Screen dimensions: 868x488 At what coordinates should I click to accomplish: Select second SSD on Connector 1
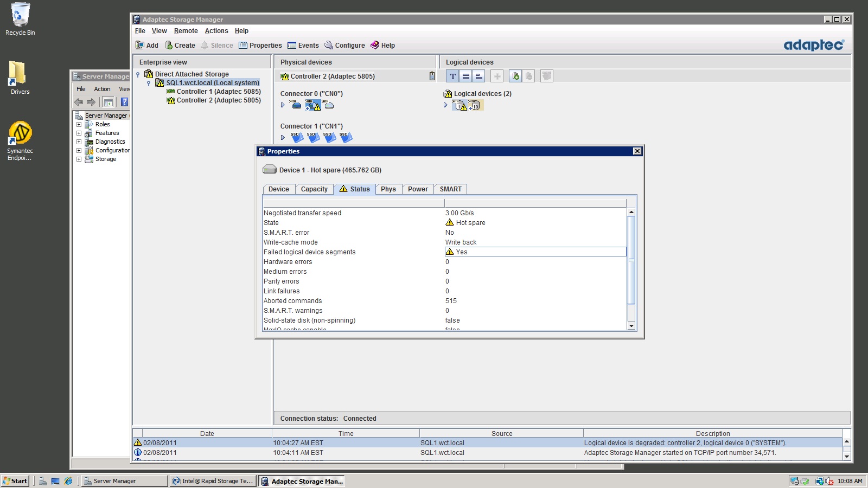click(x=314, y=137)
